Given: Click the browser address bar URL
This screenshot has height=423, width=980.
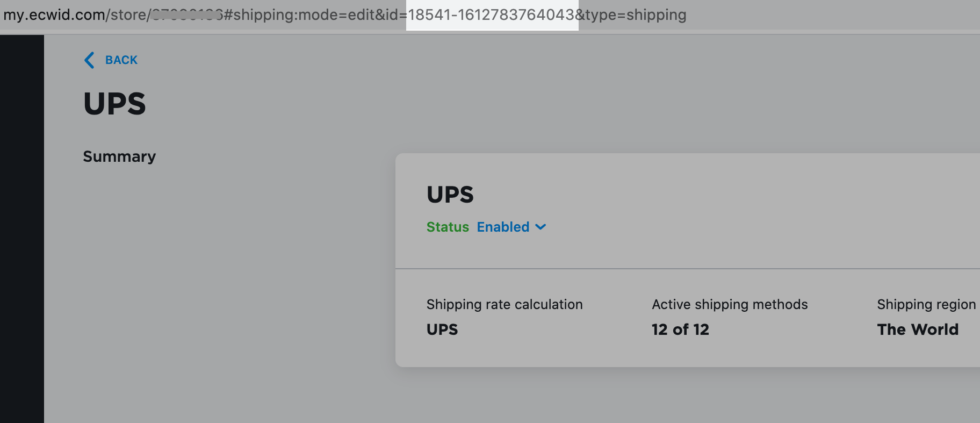Looking at the screenshot, I should point(344,15).
